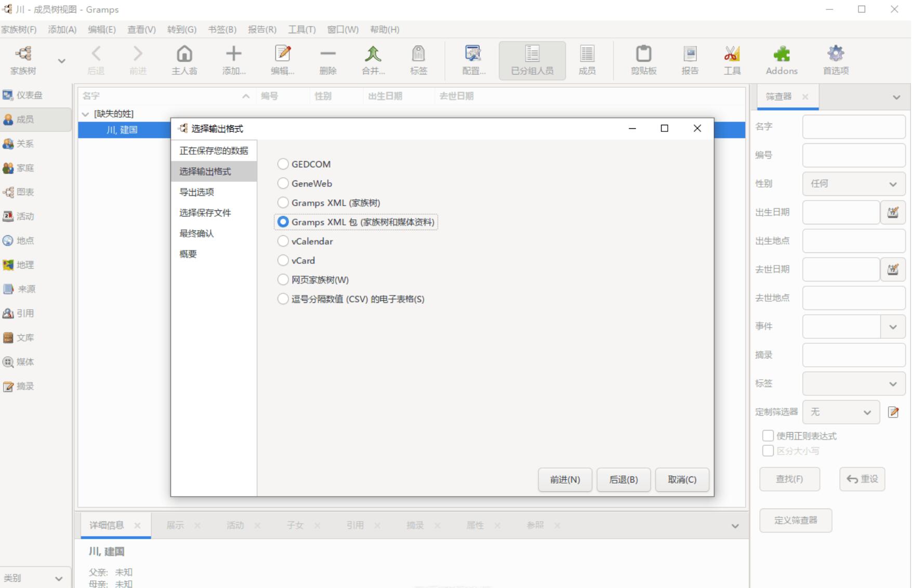912x588 pixels.
Task: Go to 关系 in sidebar
Action: pos(35,143)
